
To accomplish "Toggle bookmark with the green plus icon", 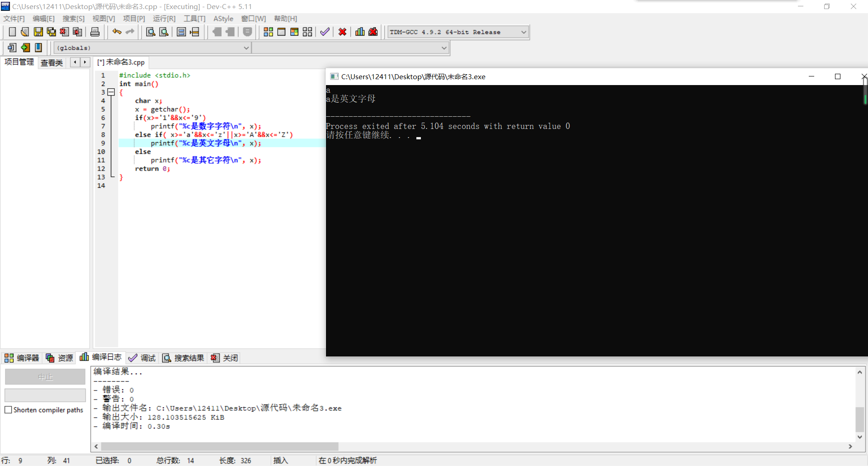I will pos(25,48).
